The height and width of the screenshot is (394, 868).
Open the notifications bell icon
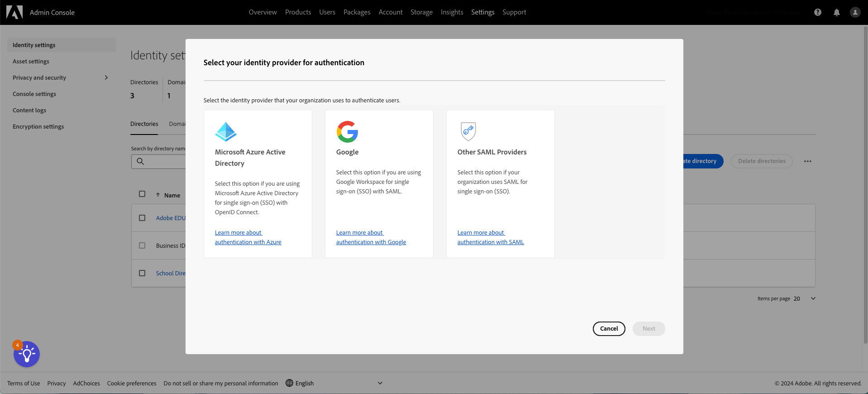pos(836,12)
